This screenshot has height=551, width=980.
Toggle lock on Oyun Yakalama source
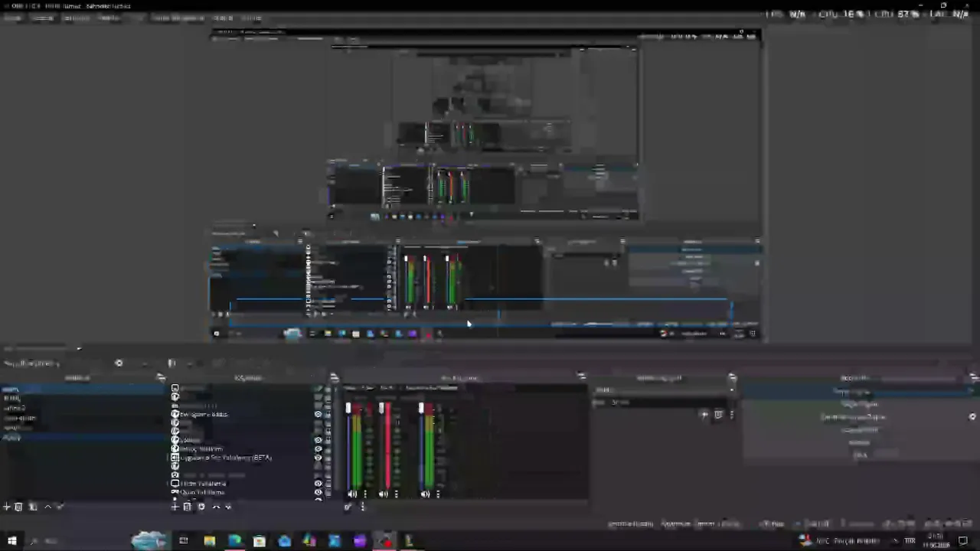pos(328,493)
